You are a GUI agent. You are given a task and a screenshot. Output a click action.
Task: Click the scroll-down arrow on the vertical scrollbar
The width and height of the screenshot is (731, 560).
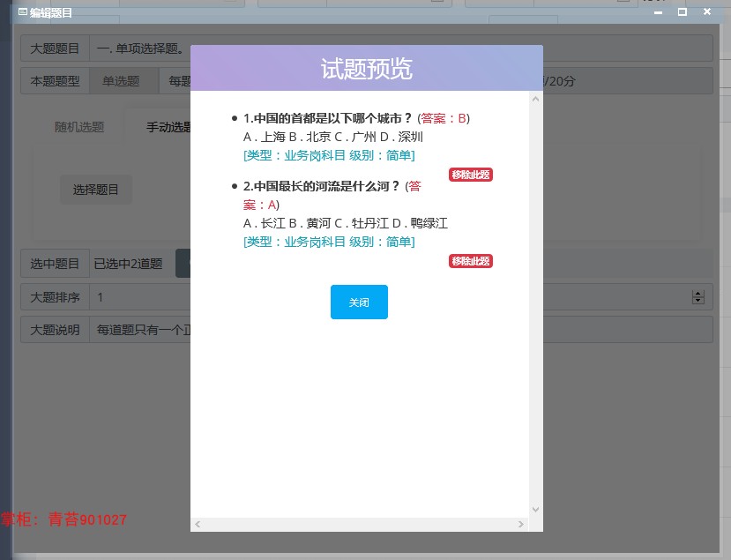pos(535,509)
